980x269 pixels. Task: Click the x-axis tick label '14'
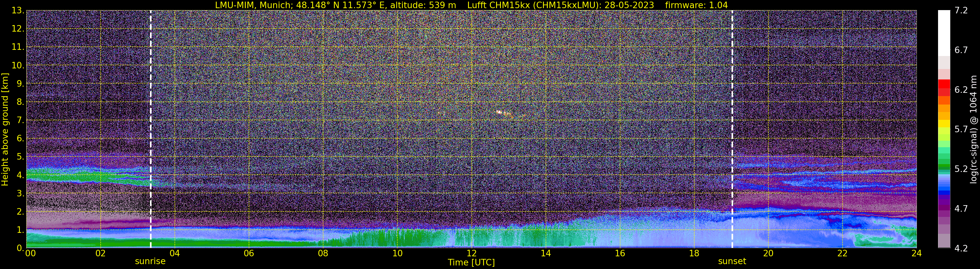point(545,253)
